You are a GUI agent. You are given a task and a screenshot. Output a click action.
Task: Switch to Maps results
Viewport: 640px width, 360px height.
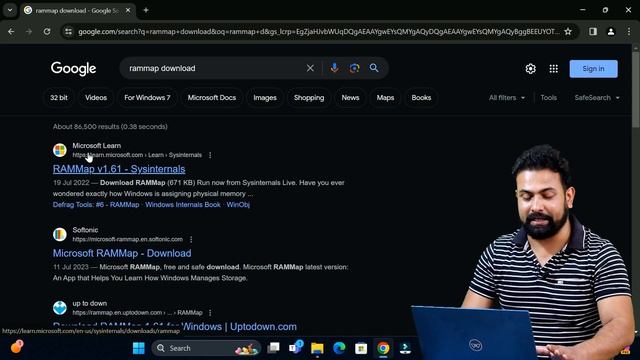pyautogui.click(x=385, y=98)
